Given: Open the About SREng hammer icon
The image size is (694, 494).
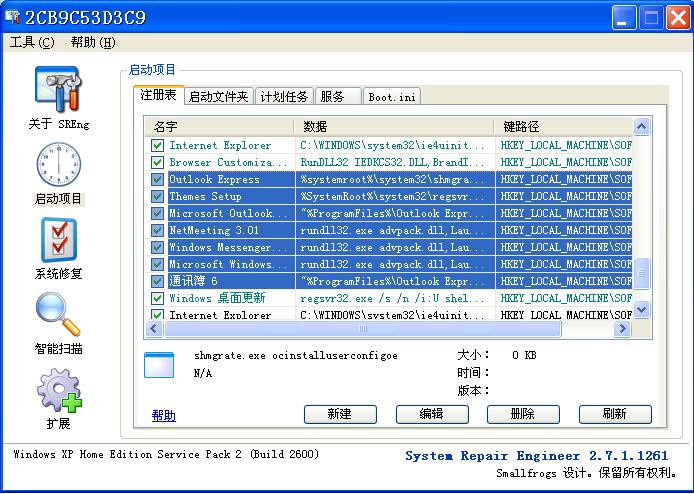Looking at the screenshot, I should click(58, 89).
